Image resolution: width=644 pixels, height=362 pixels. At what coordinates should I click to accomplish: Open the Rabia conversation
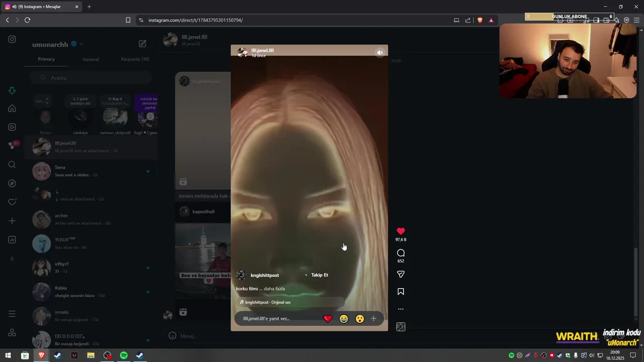point(91,292)
